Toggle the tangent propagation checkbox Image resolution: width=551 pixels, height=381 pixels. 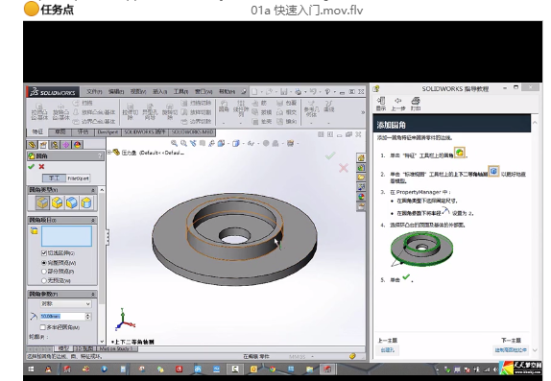click(x=44, y=253)
